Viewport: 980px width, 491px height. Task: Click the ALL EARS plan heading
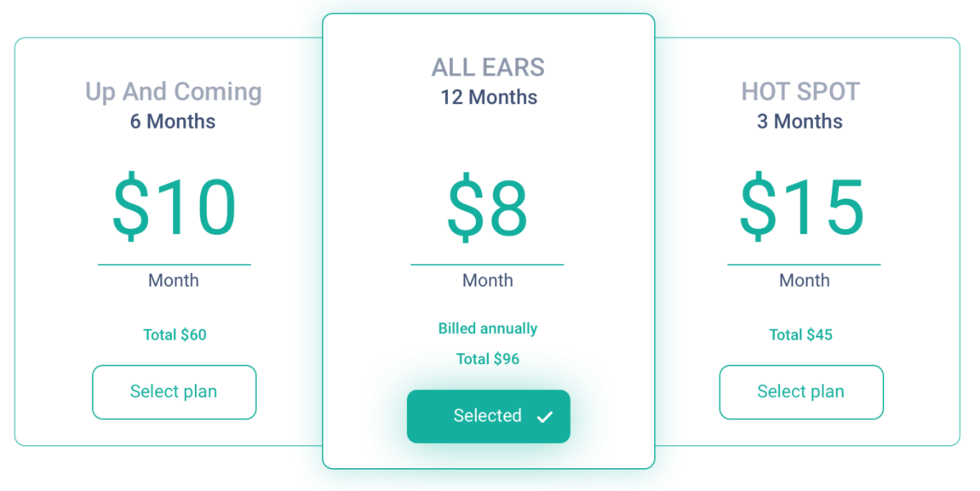[488, 67]
